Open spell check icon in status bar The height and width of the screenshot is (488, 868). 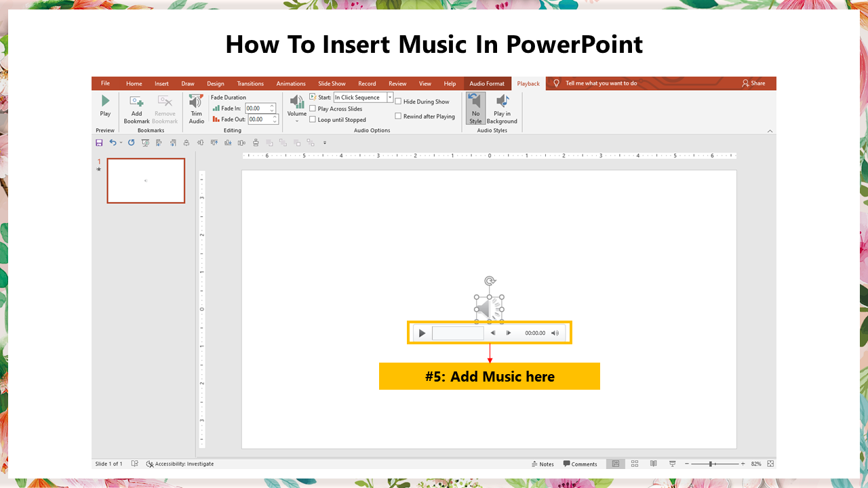tap(135, 464)
